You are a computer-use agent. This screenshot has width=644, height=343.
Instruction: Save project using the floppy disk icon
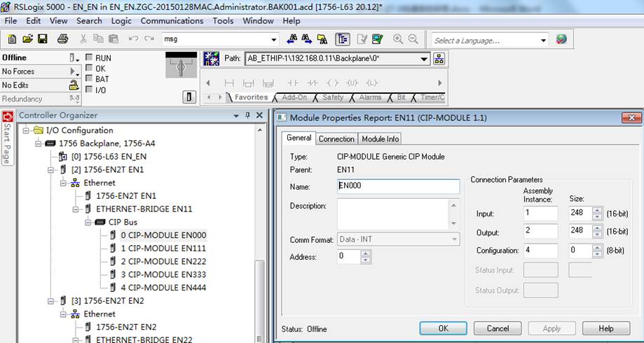click(42, 39)
